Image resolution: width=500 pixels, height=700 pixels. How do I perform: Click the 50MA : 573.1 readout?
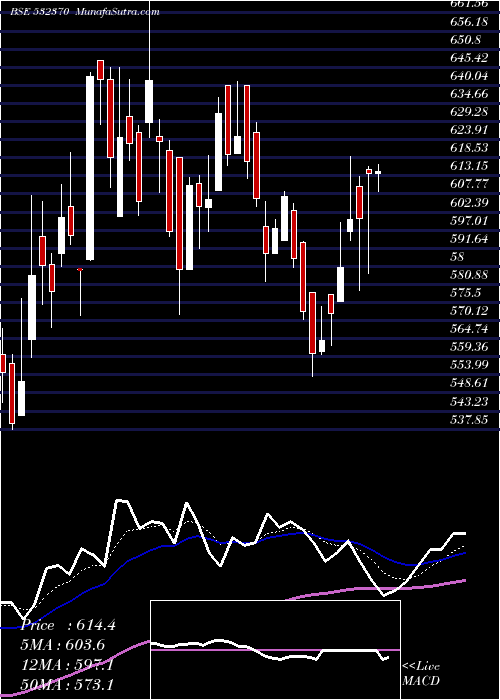pos(67,684)
